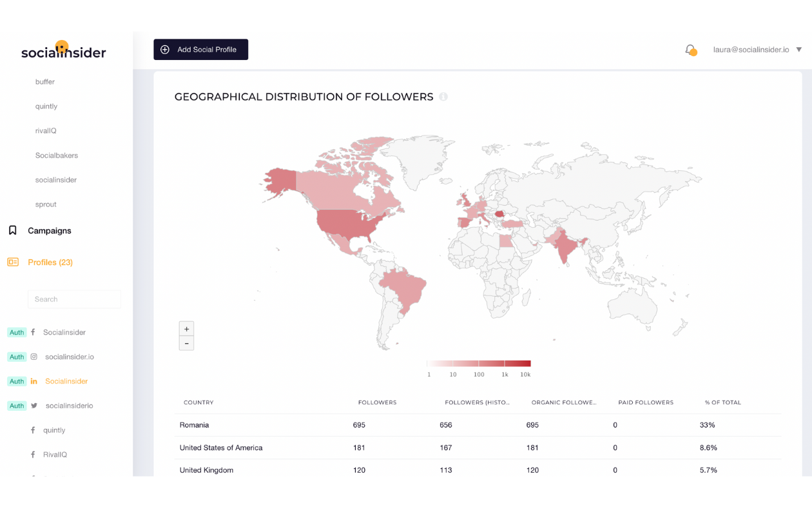The width and height of the screenshot is (812, 516).
Task: Click the Geographical Distribution of Followers heading
Action: pos(304,97)
